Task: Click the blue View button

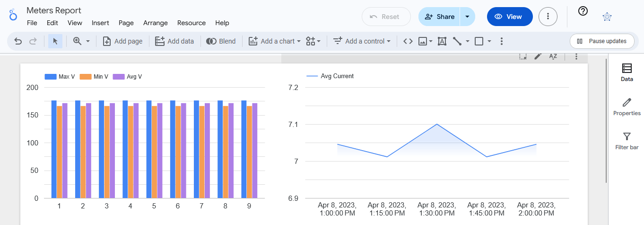Action: (x=509, y=17)
